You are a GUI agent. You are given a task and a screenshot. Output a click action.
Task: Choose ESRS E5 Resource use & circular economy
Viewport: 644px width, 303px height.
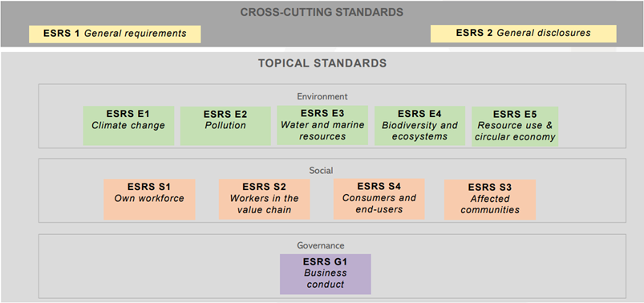[515, 126]
